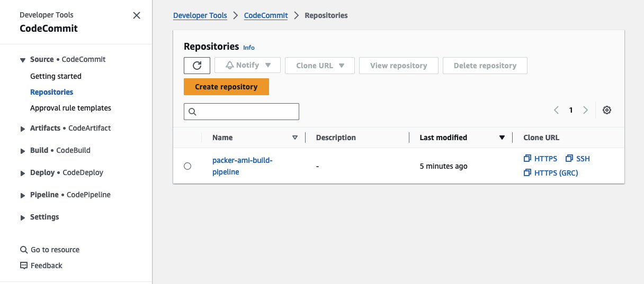The image size is (644, 284).
Task: Open Approval rule templates in sidebar
Action: coord(70,108)
